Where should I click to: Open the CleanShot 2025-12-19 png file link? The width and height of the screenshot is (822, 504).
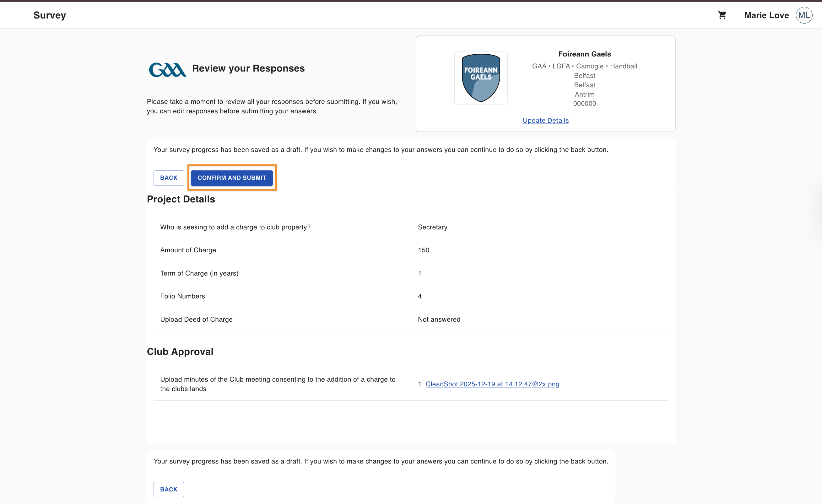click(x=492, y=384)
